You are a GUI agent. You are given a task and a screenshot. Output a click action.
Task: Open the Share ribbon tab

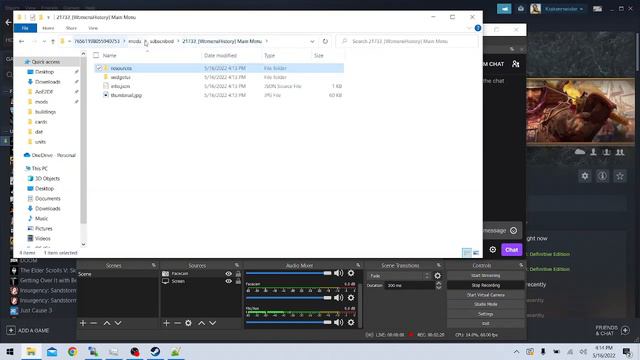point(71,28)
